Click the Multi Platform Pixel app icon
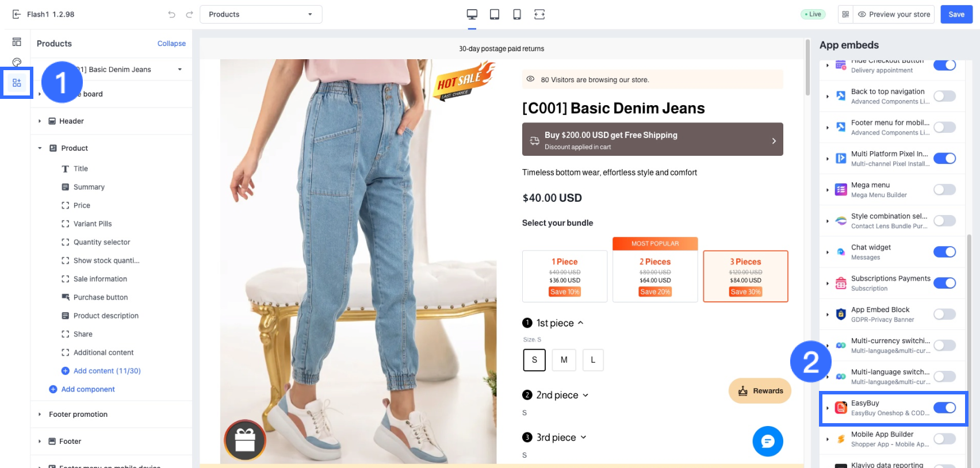 pyautogui.click(x=841, y=159)
